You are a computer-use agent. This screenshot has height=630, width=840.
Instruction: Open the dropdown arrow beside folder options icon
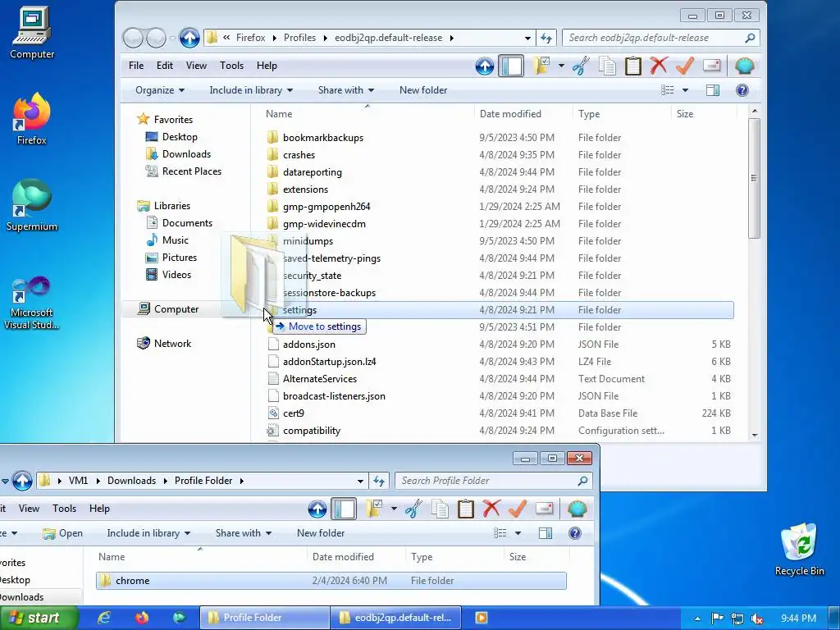(561, 66)
